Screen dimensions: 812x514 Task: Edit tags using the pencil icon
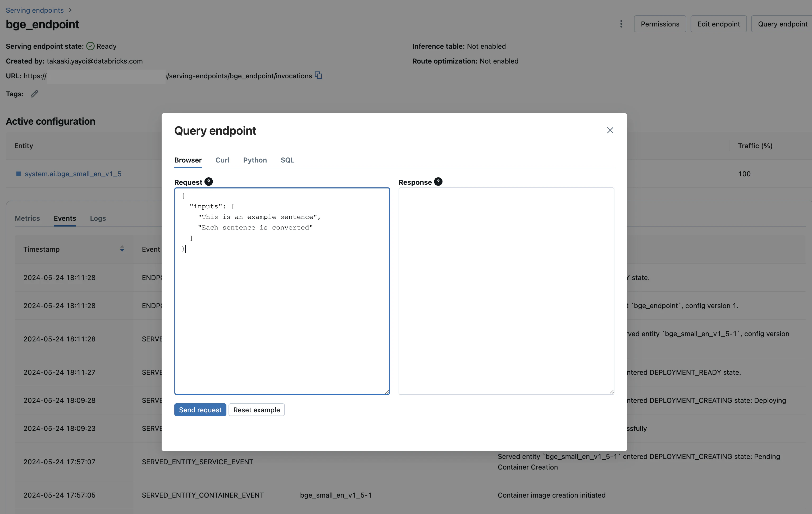coord(34,94)
